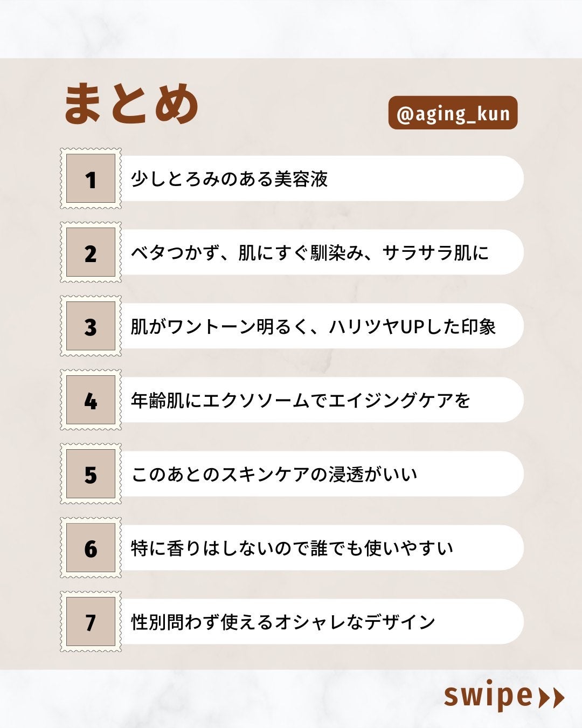Click the まとめ heading
The image size is (582, 728).
tap(132, 104)
